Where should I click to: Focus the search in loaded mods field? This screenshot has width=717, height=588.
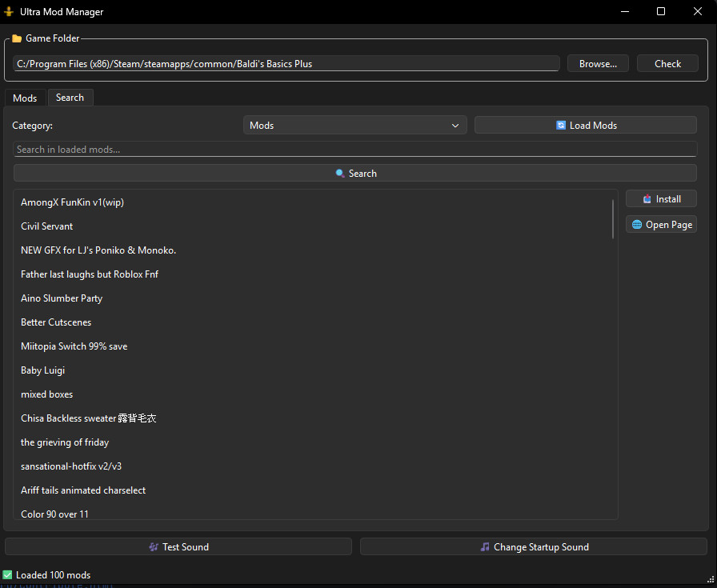tap(354, 149)
